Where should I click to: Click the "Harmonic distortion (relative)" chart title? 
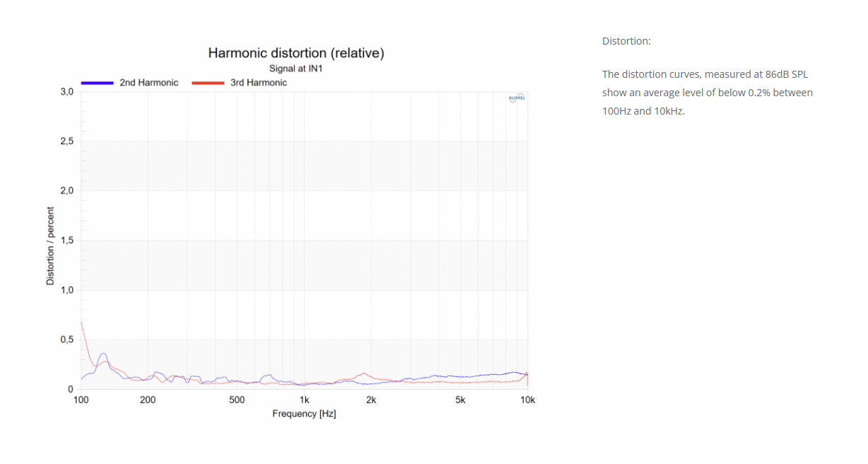pos(295,53)
